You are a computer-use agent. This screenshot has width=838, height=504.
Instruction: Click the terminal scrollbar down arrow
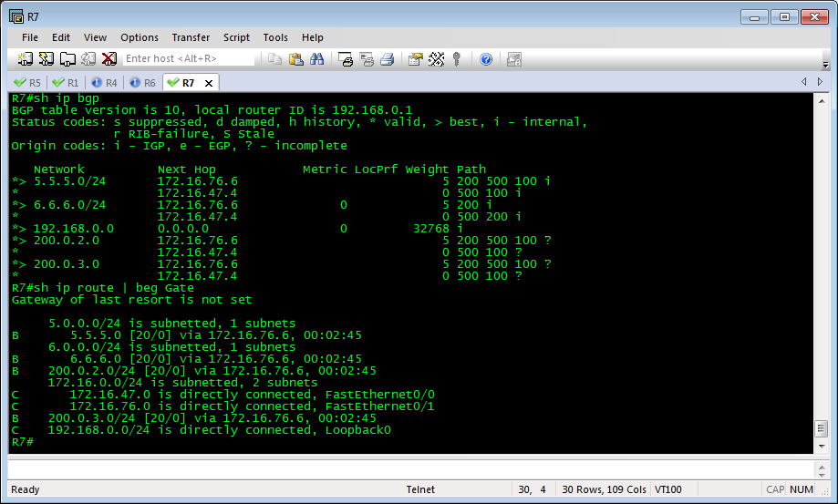point(822,447)
